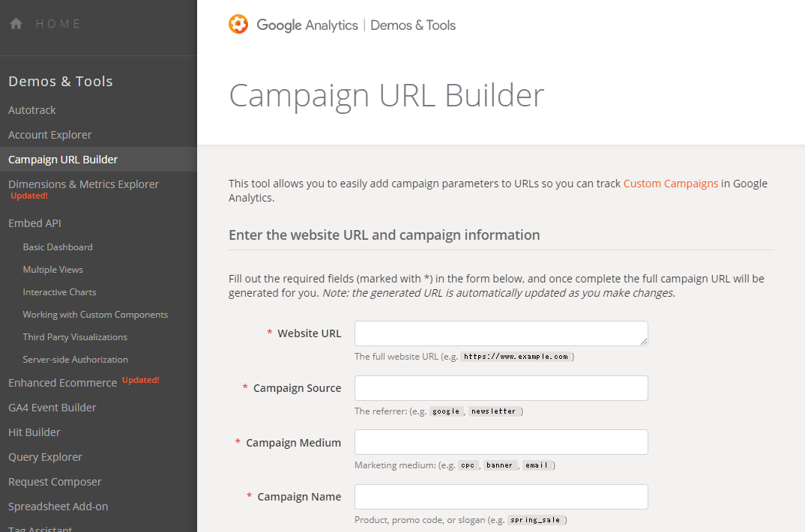805x532 pixels.
Task: Open Interactive Charts demo
Action: click(x=59, y=292)
